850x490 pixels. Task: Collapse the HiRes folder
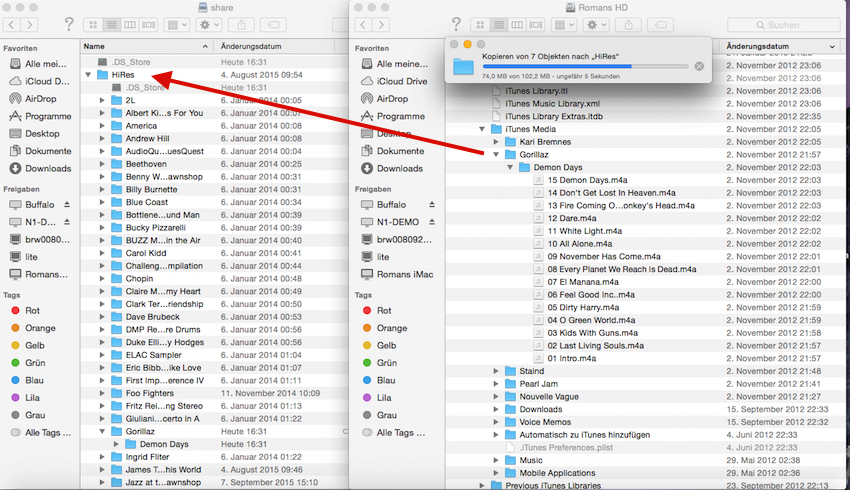click(x=88, y=75)
